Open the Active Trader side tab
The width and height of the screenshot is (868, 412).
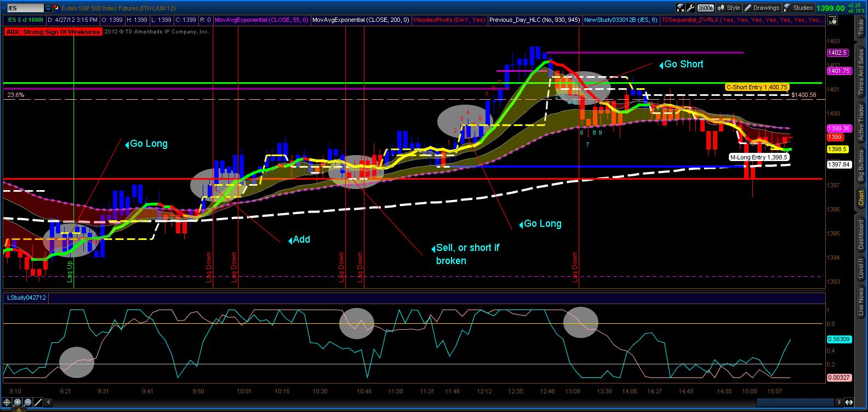pos(861,122)
